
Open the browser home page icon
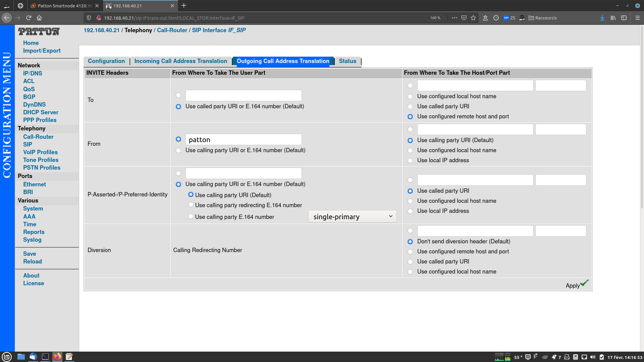coord(39,18)
